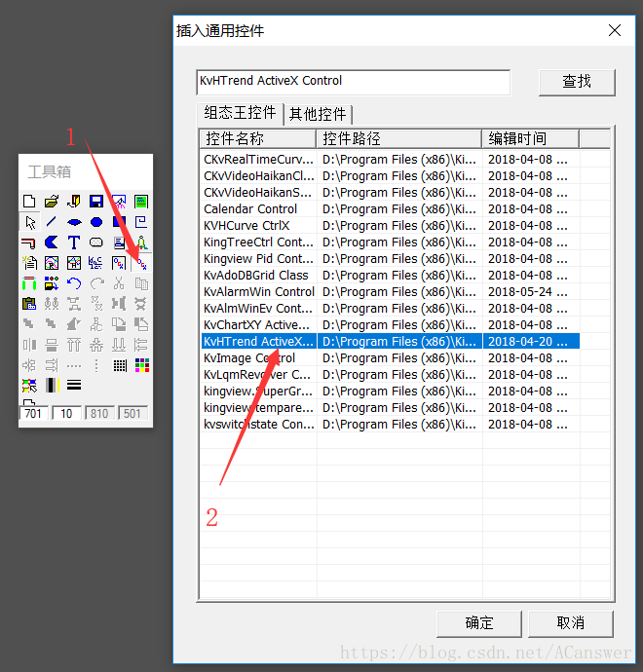Click the KvHTrend ActiveX Control text field
This screenshot has height=672, width=643.
point(354,82)
